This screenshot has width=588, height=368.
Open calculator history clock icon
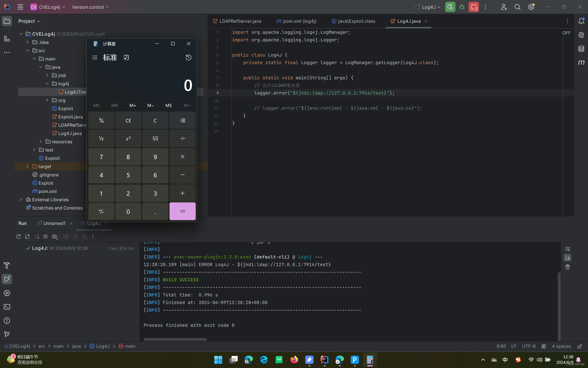coord(189,57)
